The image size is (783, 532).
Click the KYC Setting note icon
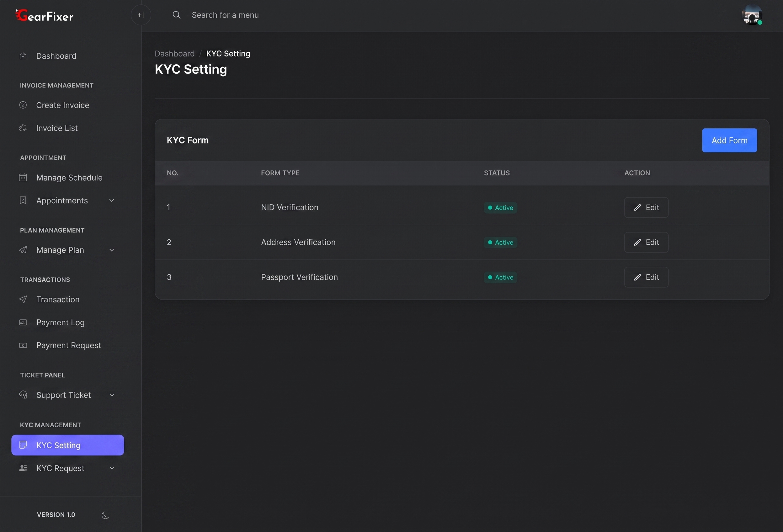pyautogui.click(x=23, y=445)
